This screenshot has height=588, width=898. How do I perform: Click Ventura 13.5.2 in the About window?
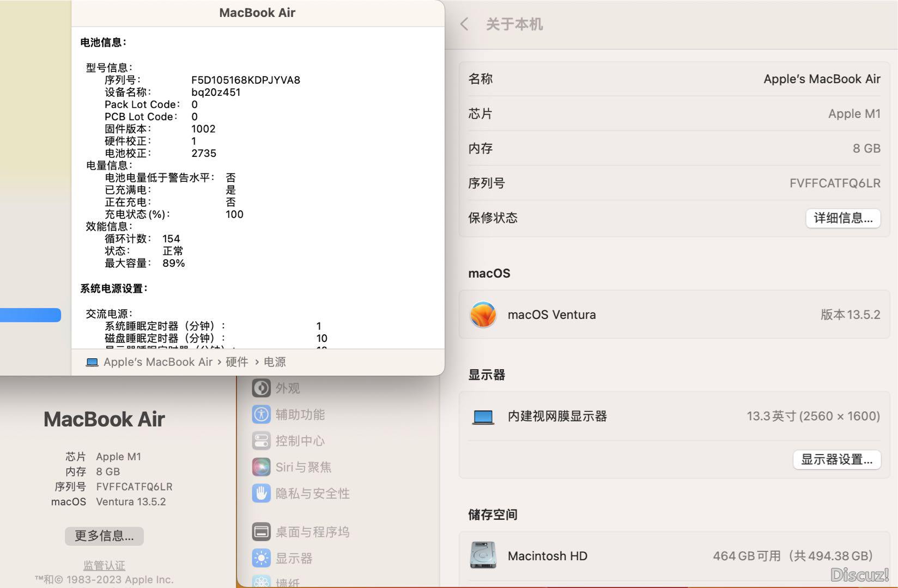click(x=131, y=501)
